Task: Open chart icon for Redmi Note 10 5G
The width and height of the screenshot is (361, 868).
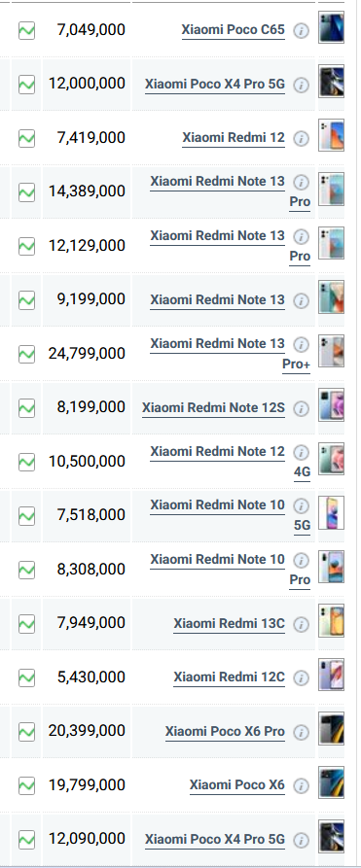Action: point(26,516)
